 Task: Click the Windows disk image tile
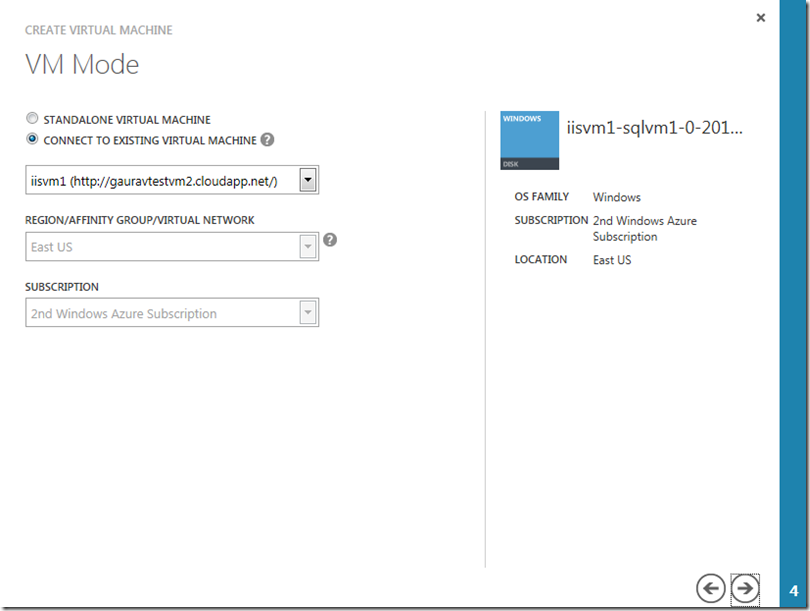tap(529, 140)
